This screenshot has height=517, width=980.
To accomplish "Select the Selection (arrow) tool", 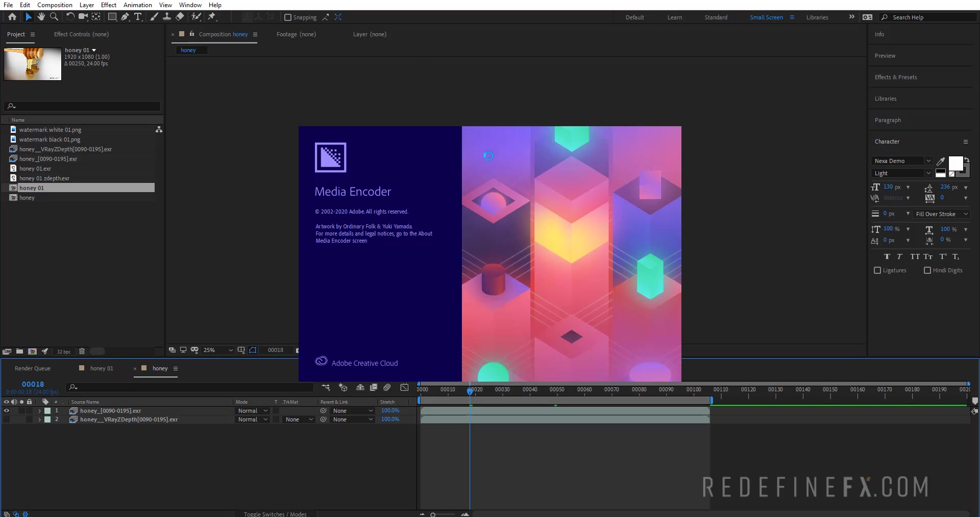I will 29,17.
